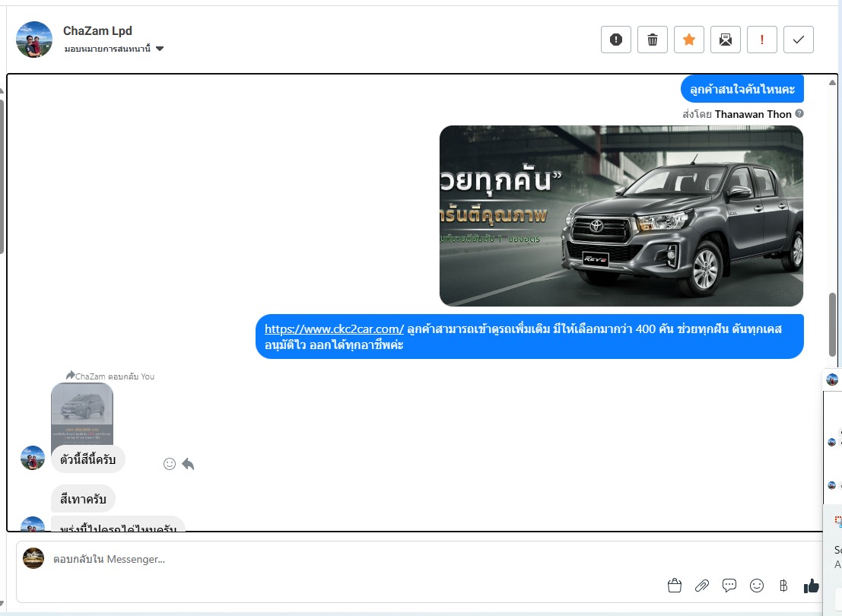Mark conversation as spam with octagon icon
The height and width of the screenshot is (616, 842).
pos(616,40)
